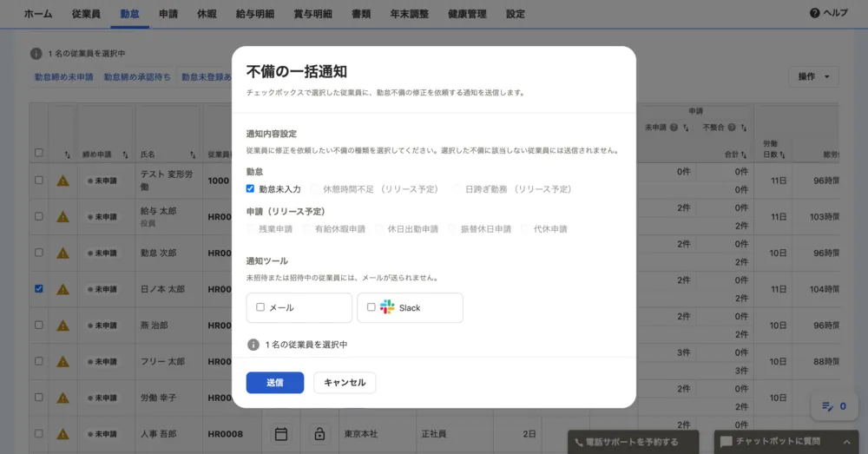This screenshot has width=868, height=454.
Task: Open the ホーム tab
Action: coord(38,14)
